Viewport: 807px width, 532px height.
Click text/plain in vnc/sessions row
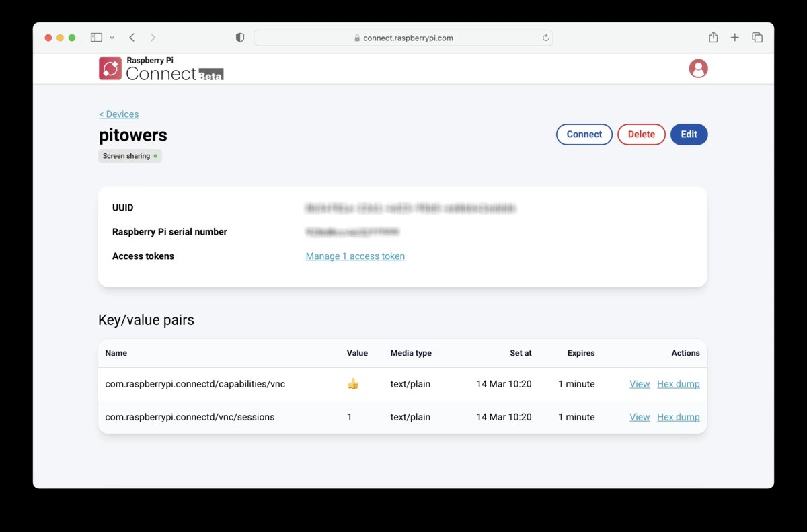410,417
